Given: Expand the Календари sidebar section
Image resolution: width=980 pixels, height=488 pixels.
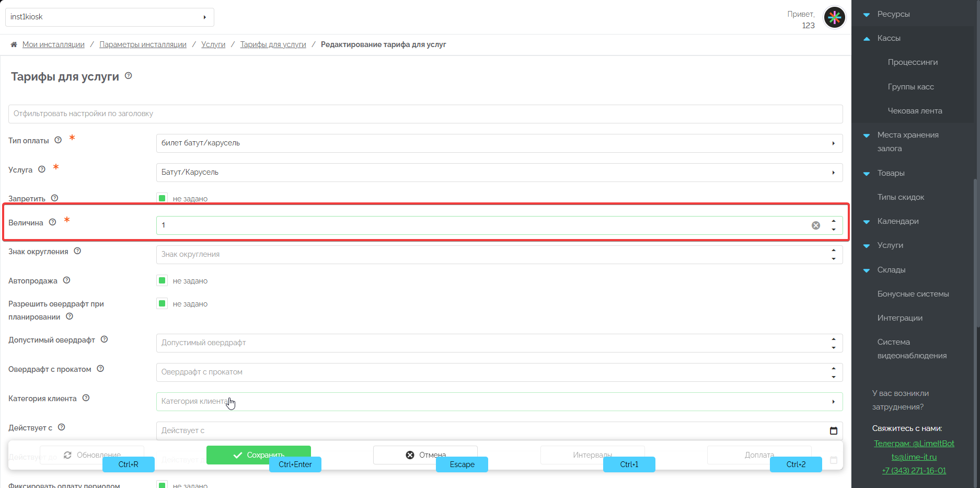Looking at the screenshot, I should coord(897,221).
